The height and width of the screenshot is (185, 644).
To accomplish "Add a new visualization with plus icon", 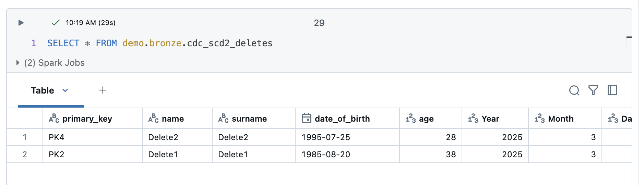I will 103,90.
